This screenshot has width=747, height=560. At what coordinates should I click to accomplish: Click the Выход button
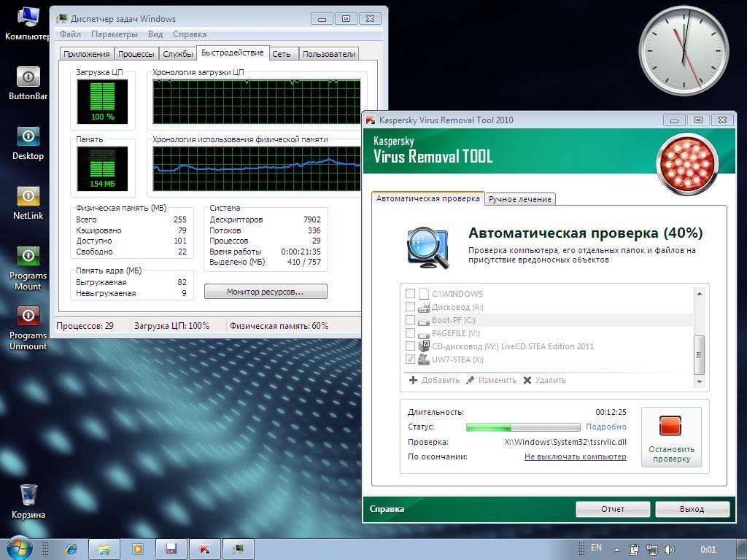[x=692, y=509]
